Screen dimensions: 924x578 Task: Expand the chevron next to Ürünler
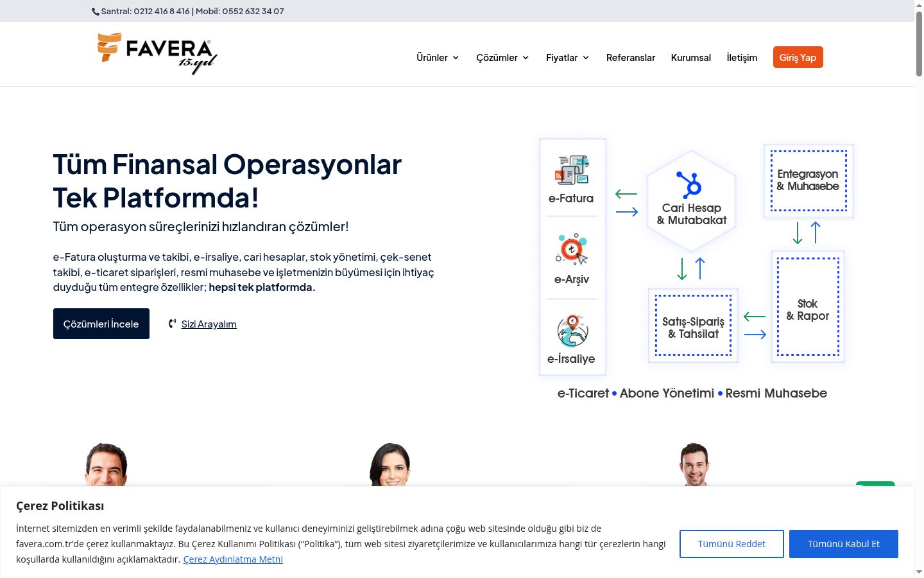456,58
